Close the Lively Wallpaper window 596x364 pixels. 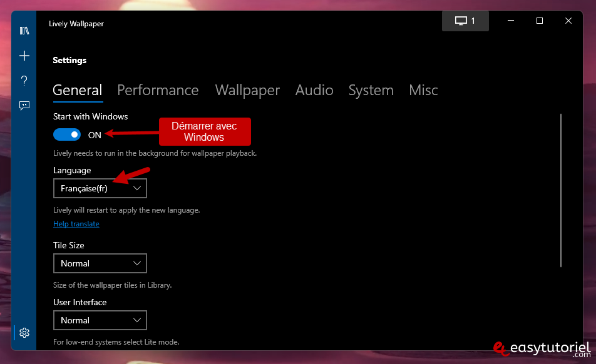point(568,21)
